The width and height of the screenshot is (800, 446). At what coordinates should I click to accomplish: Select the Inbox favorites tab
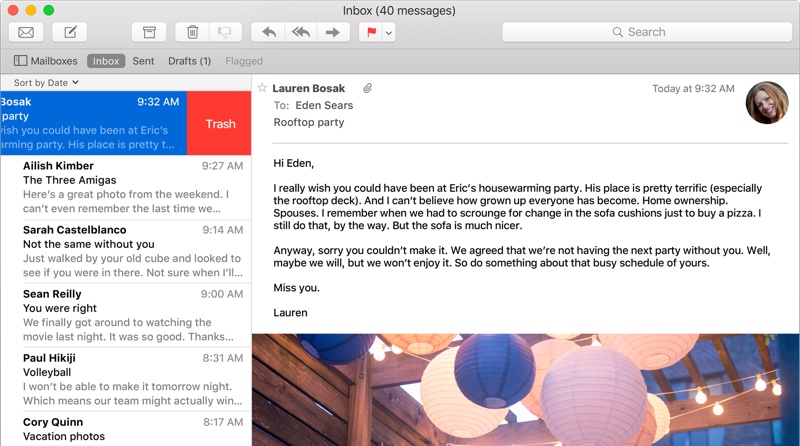(106, 61)
